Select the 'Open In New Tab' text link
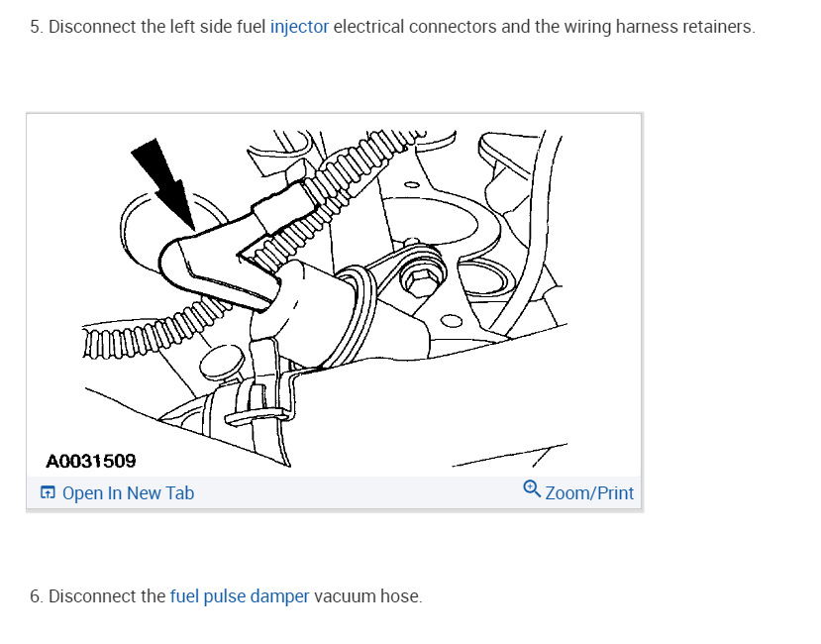 (128, 493)
